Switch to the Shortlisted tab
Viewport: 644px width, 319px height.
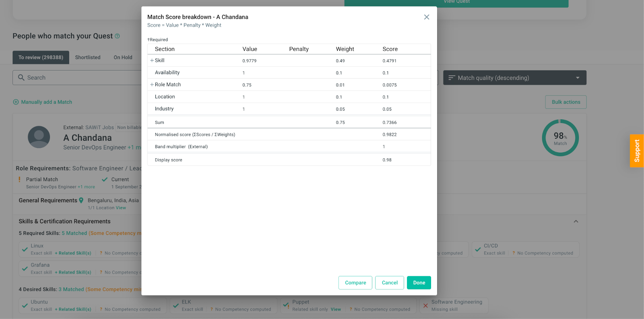88,58
